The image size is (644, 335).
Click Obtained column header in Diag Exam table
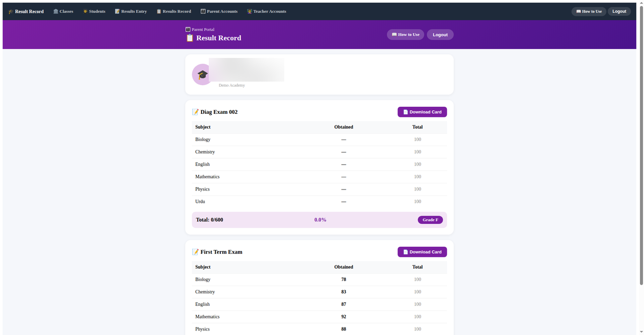(x=344, y=127)
